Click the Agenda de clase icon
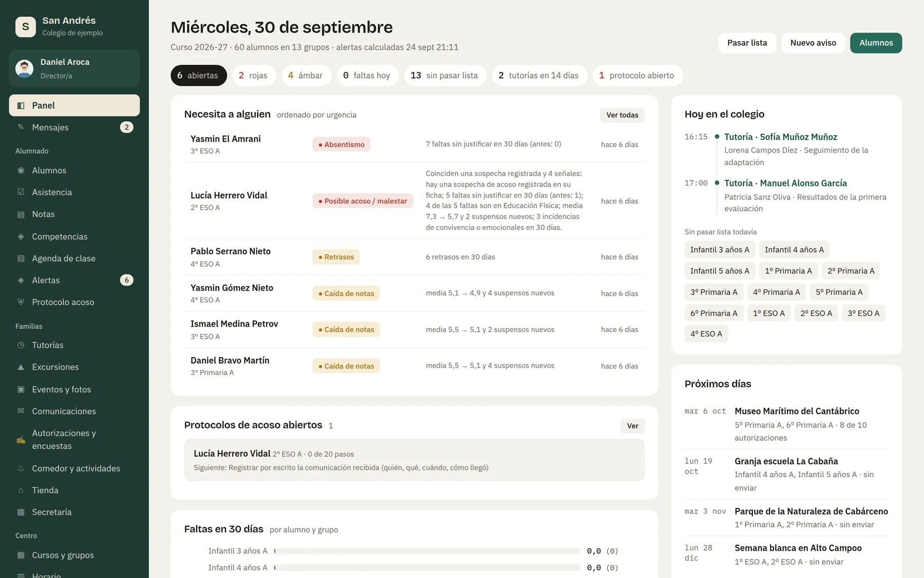Image resolution: width=924 pixels, height=578 pixels. [21, 258]
